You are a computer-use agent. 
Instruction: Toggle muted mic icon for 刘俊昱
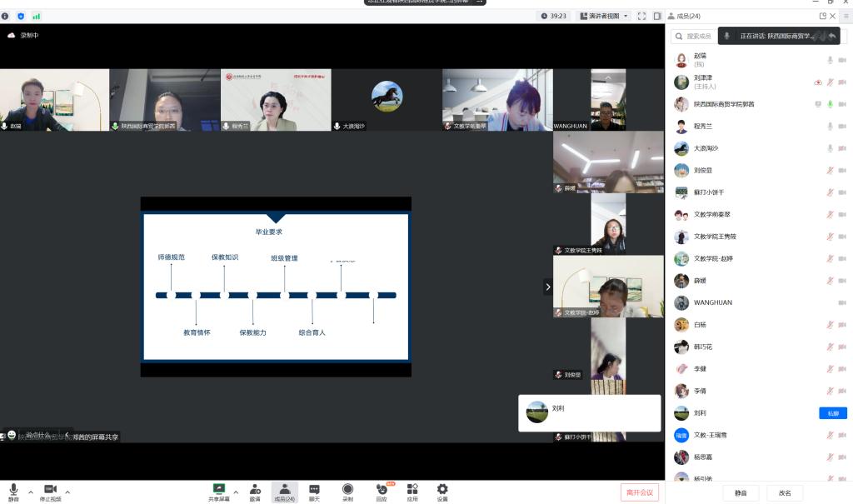[x=831, y=170]
